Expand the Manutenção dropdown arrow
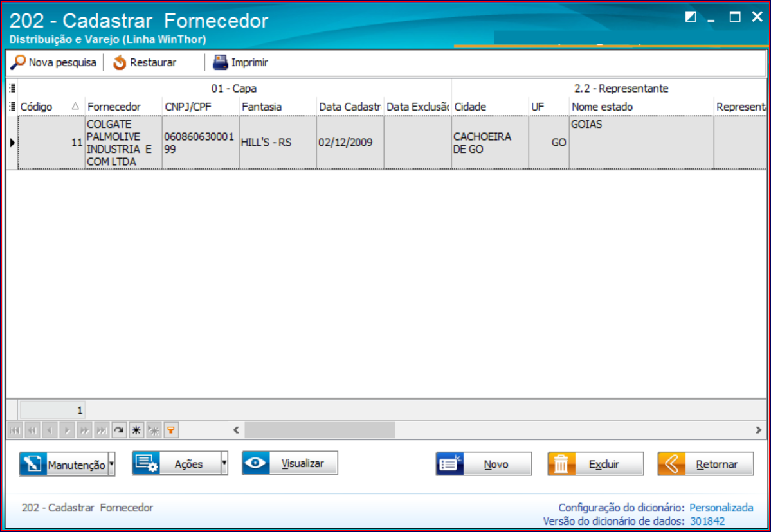This screenshot has width=771, height=532. tap(112, 464)
